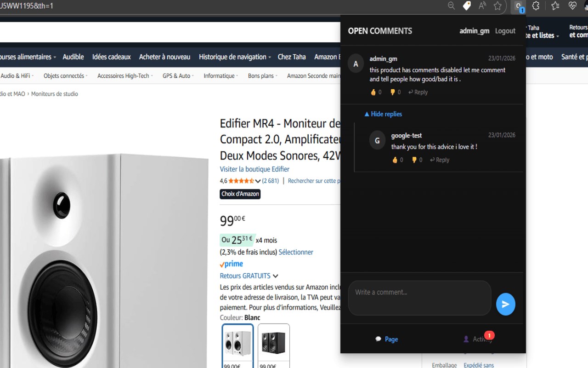
Task: Expand Accessoires High-Tech submenu
Action: (125, 76)
